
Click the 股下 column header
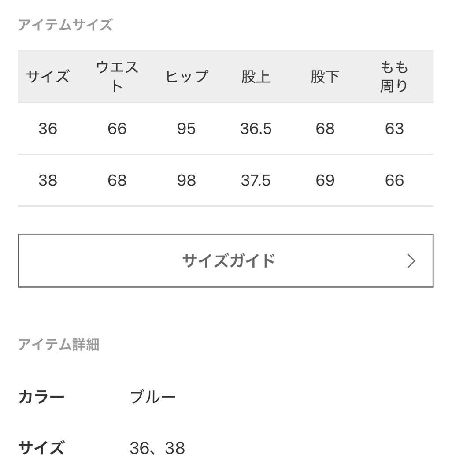[x=325, y=75]
